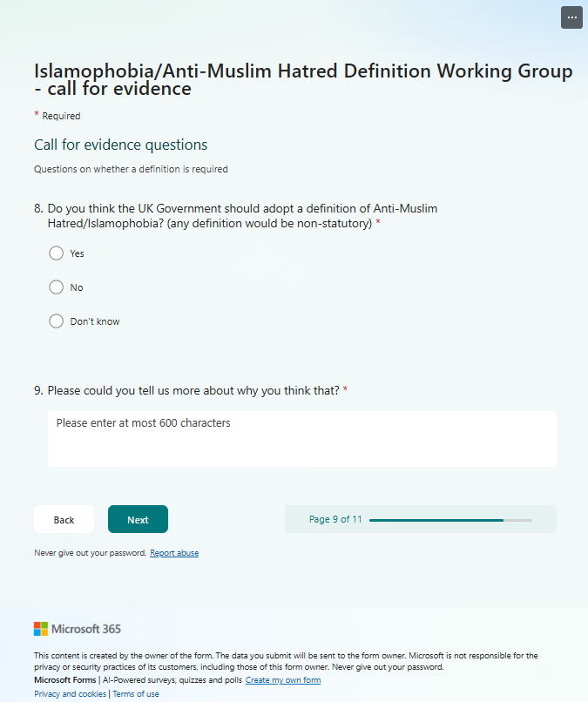Screen dimensions: 588x702
Task: Open the more options ellipsis menu
Action: pos(571,18)
